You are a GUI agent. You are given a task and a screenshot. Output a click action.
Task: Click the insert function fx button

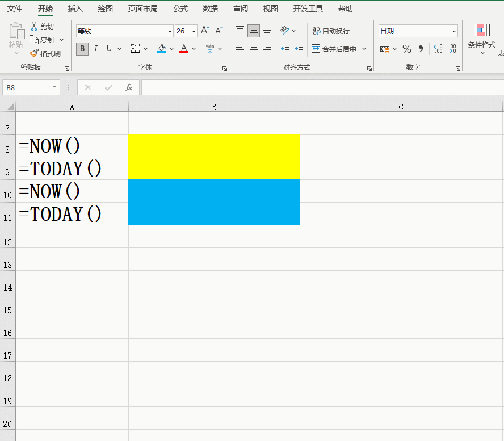pos(129,87)
